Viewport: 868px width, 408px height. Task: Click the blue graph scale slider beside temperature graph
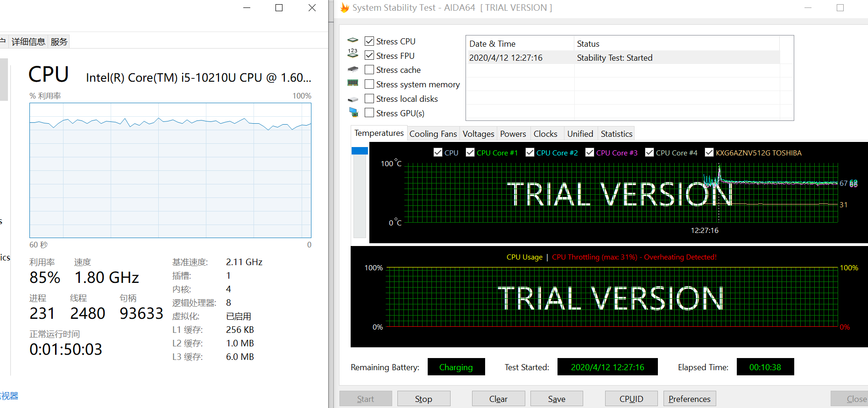360,151
